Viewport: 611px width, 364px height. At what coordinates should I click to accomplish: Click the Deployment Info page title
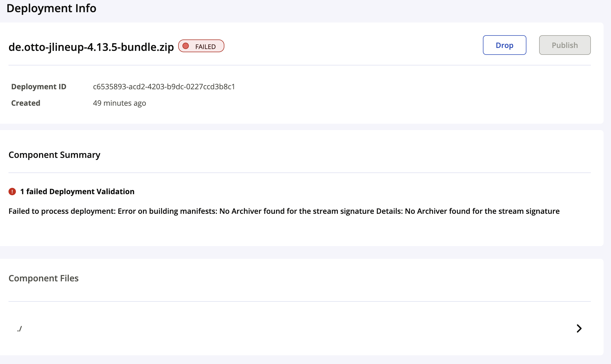[51, 8]
